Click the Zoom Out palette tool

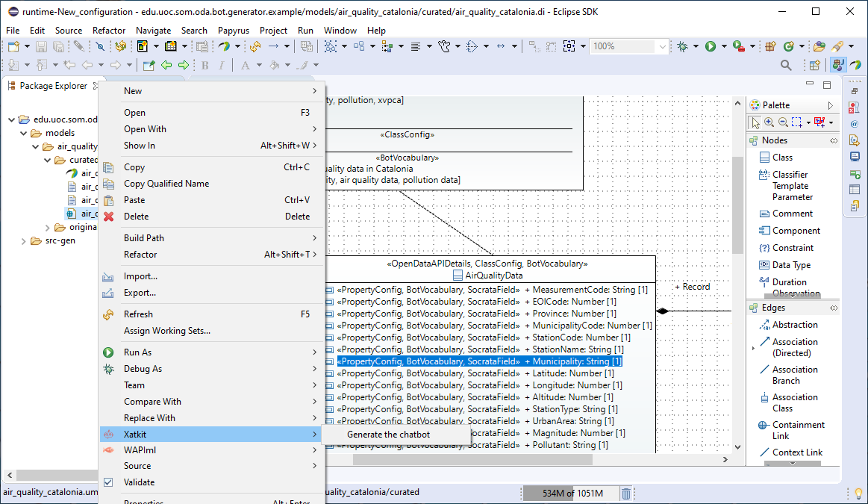(782, 122)
